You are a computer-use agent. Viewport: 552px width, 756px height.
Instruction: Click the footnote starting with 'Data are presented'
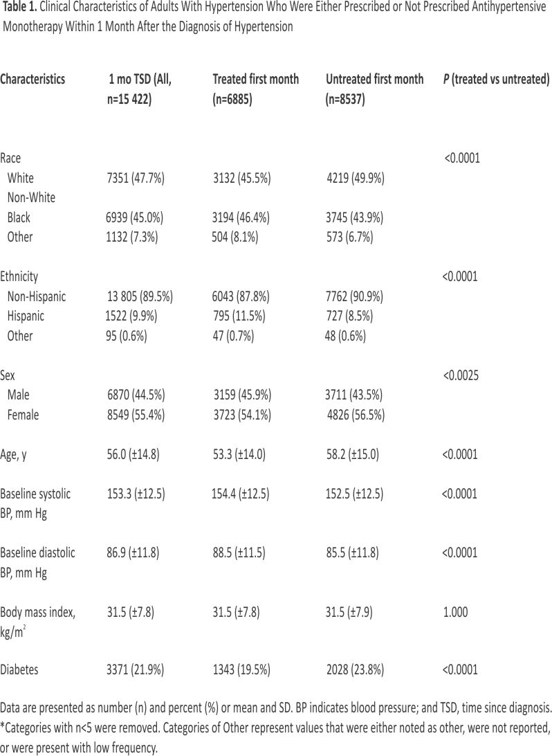[x=275, y=708]
